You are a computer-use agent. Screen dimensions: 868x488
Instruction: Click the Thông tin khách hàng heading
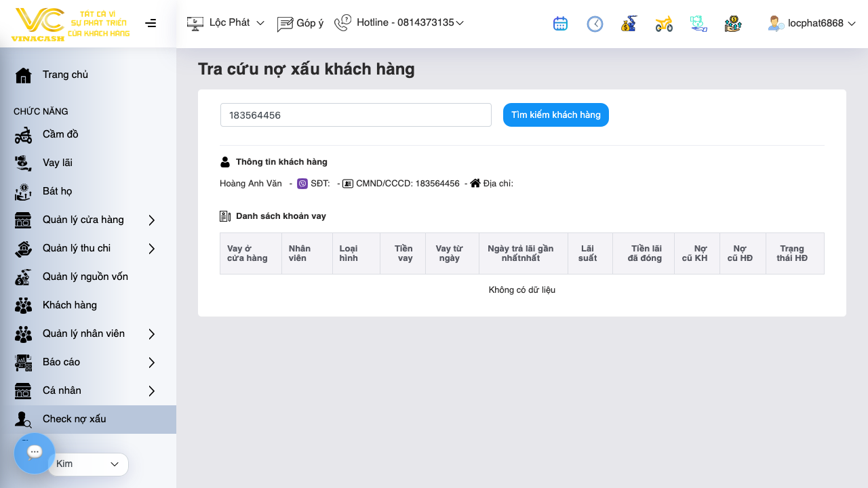pos(281,162)
